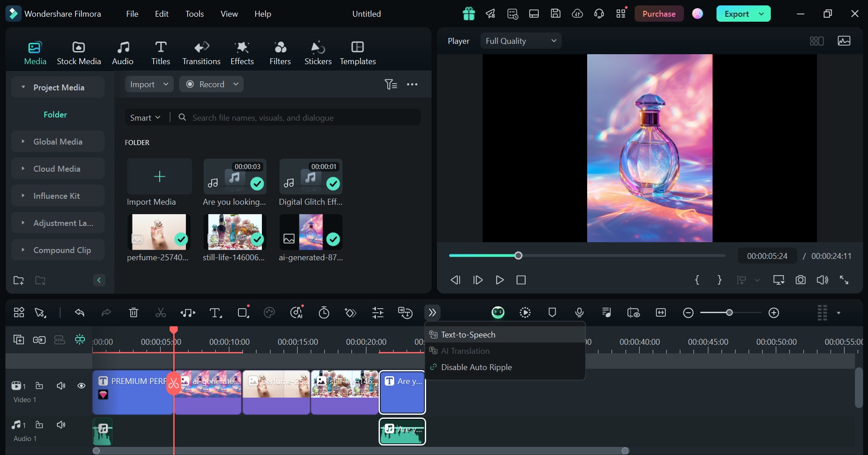The width and height of the screenshot is (868, 455).
Task: Mute the Video 1 track
Action: click(61, 386)
